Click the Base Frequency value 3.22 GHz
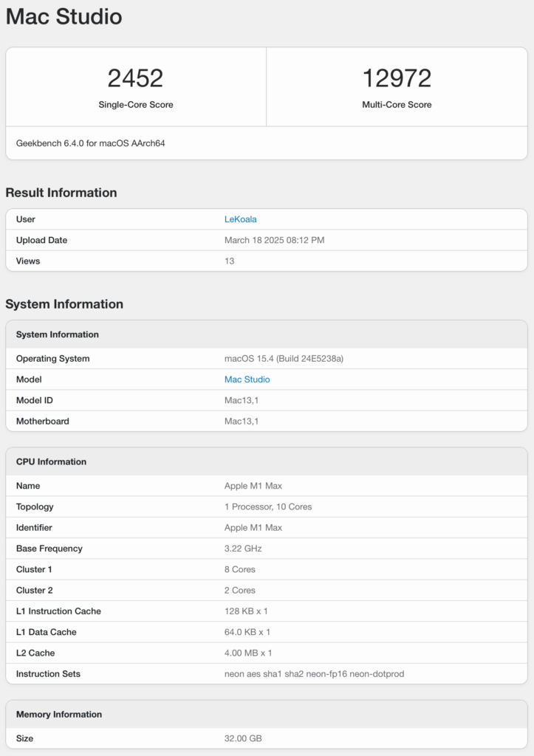Image resolution: width=534 pixels, height=756 pixels. click(x=243, y=549)
